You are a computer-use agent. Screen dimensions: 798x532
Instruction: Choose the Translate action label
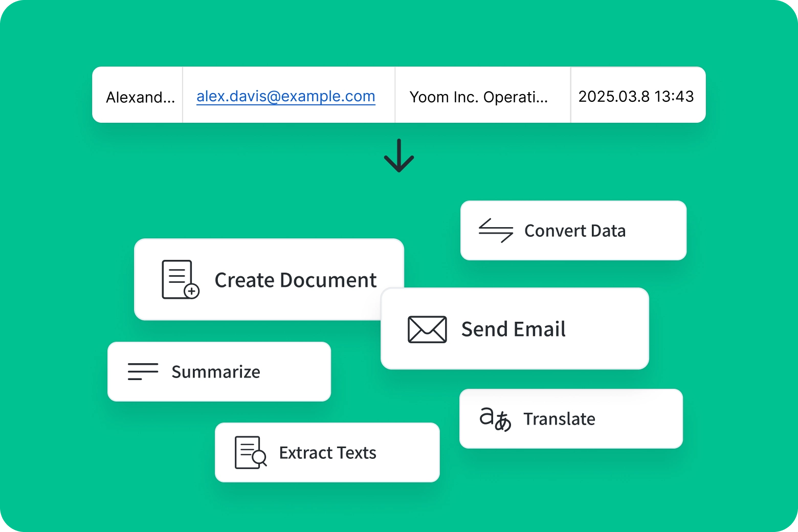pyautogui.click(x=559, y=419)
